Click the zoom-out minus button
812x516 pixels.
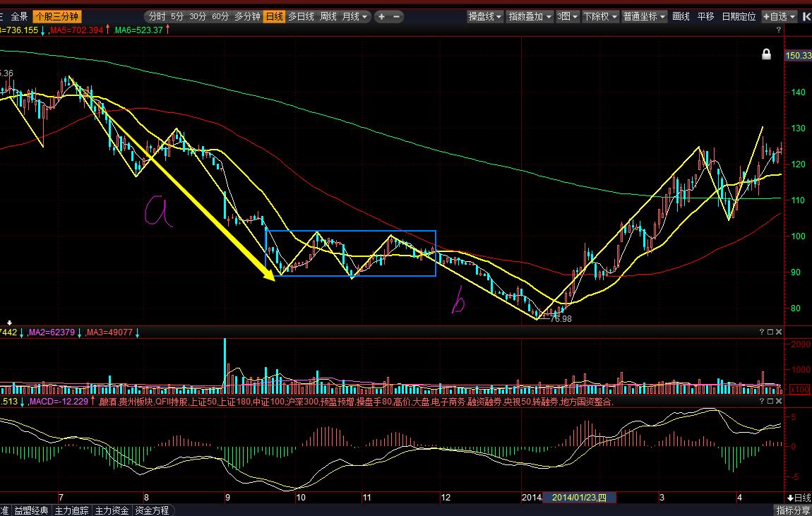click(x=396, y=16)
